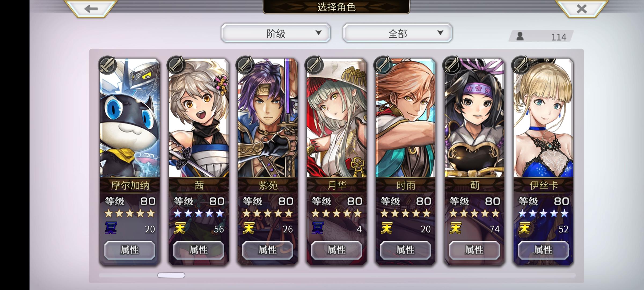644x290 pixels.
Task: Click the horizontal scrollbar thumb
Action: pos(171,275)
